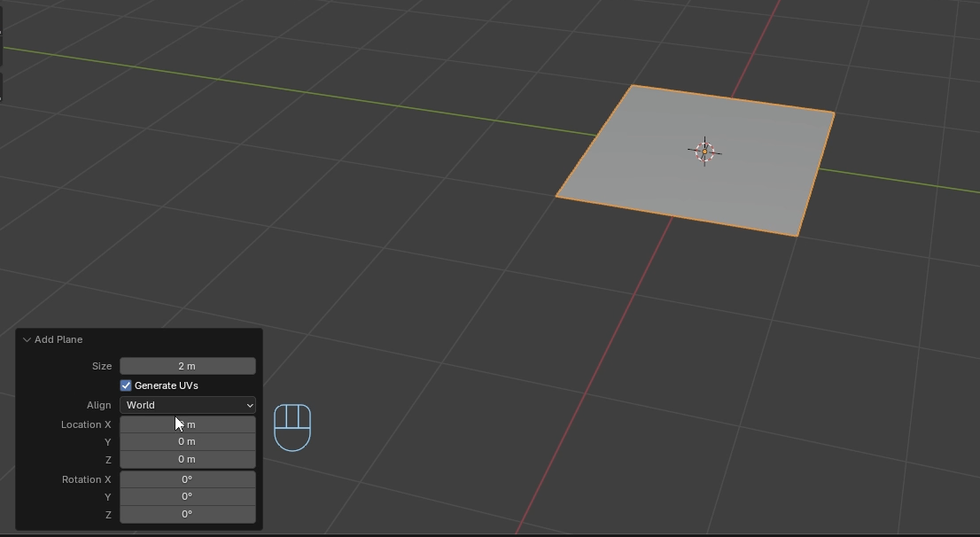Click the Location Y value field
The height and width of the screenshot is (537, 980).
pos(188,441)
